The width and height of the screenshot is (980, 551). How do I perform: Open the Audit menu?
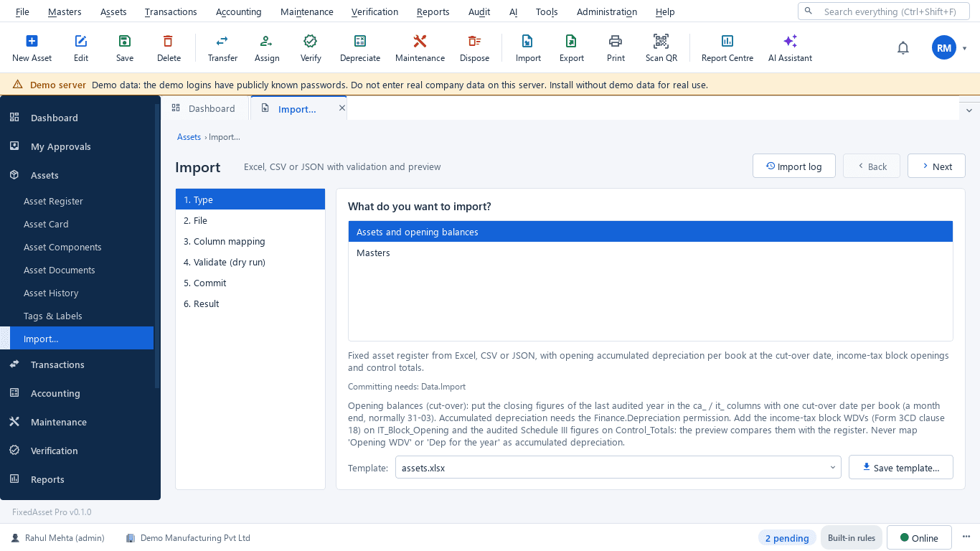[479, 11]
